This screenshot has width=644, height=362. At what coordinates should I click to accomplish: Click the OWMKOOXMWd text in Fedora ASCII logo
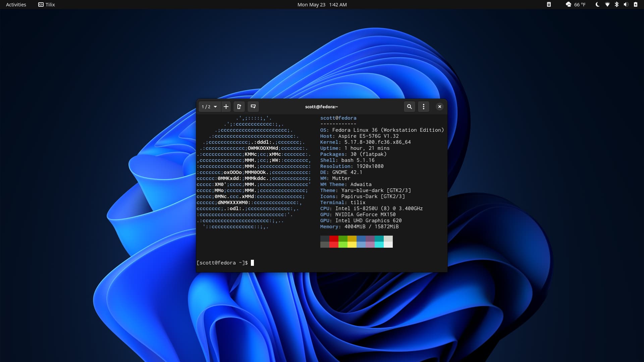(x=263, y=148)
